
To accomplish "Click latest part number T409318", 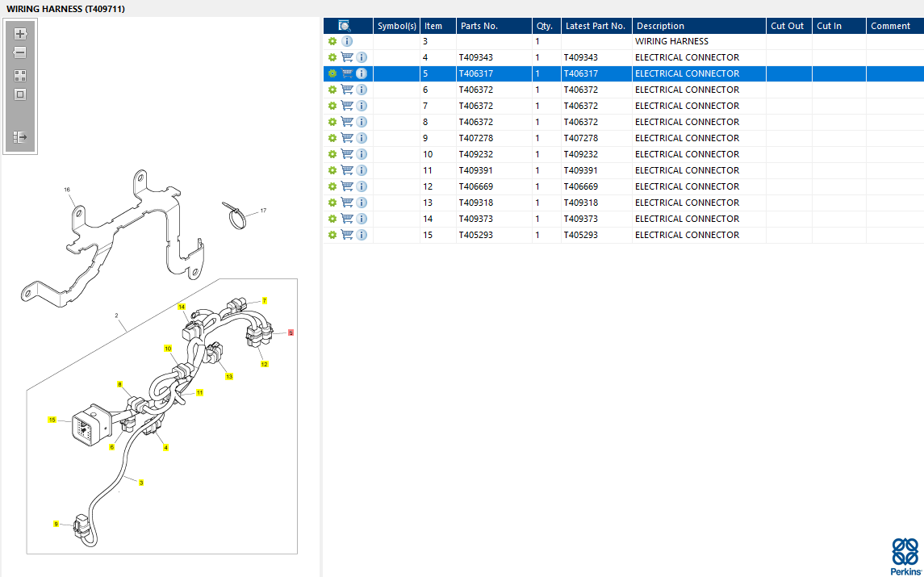I will (596, 203).
